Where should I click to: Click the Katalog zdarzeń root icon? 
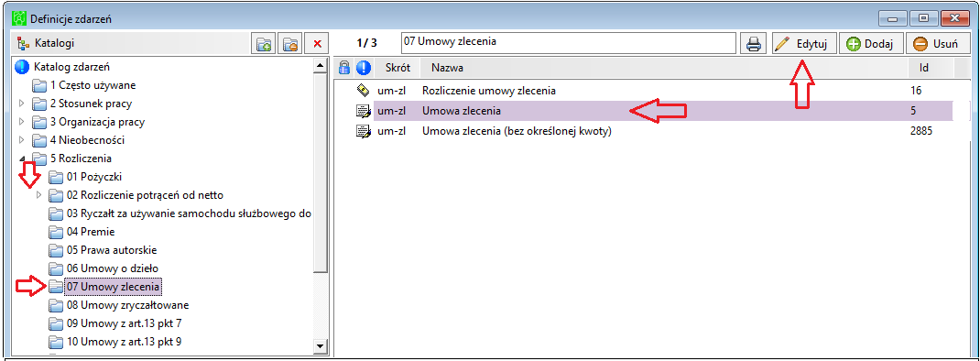click(x=22, y=67)
